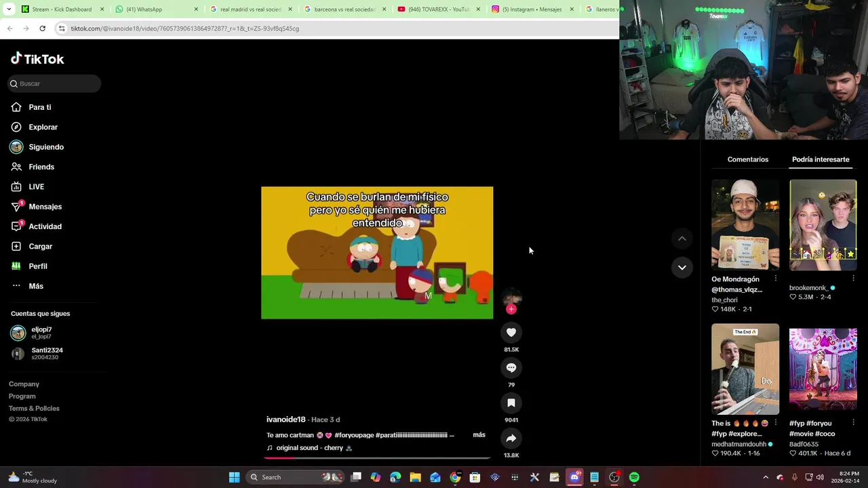Open the #coco movie video thumbnail
This screenshot has height=488, width=868.
click(x=823, y=369)
